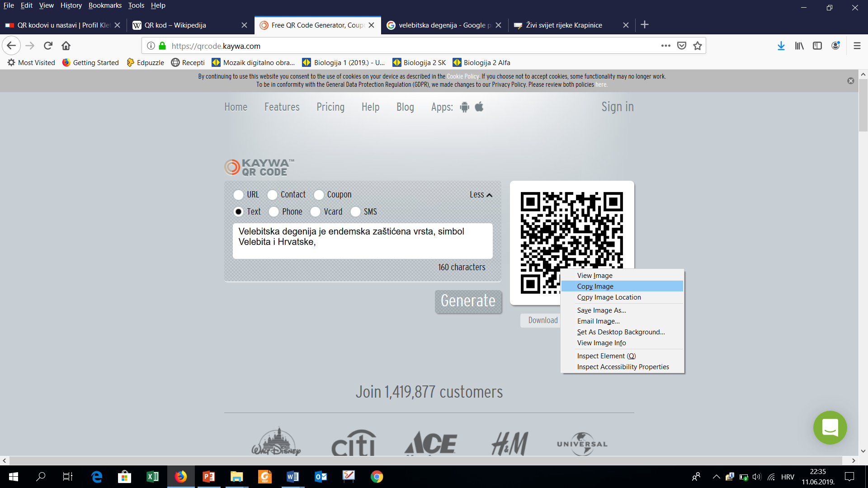Click the Sign in link

[x=617, y=107]
